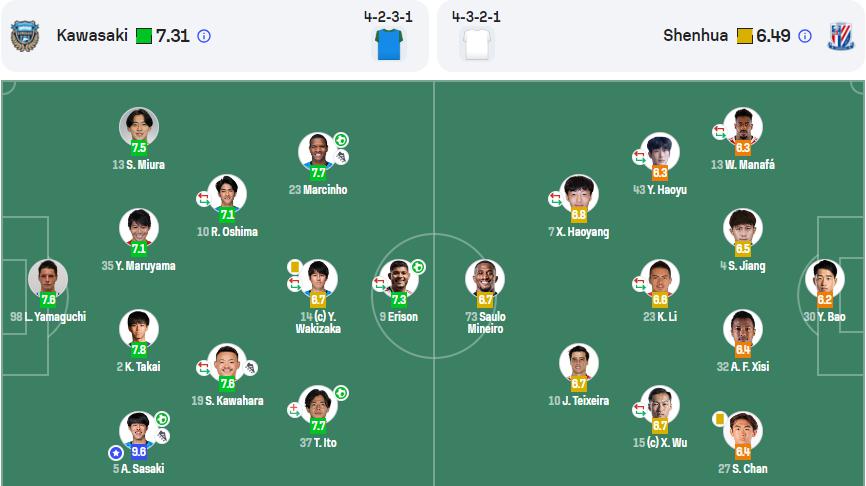Click the green square beside Kawasaki's 7.31
This screenshot has height=486, width=866.
click(143, 36)
